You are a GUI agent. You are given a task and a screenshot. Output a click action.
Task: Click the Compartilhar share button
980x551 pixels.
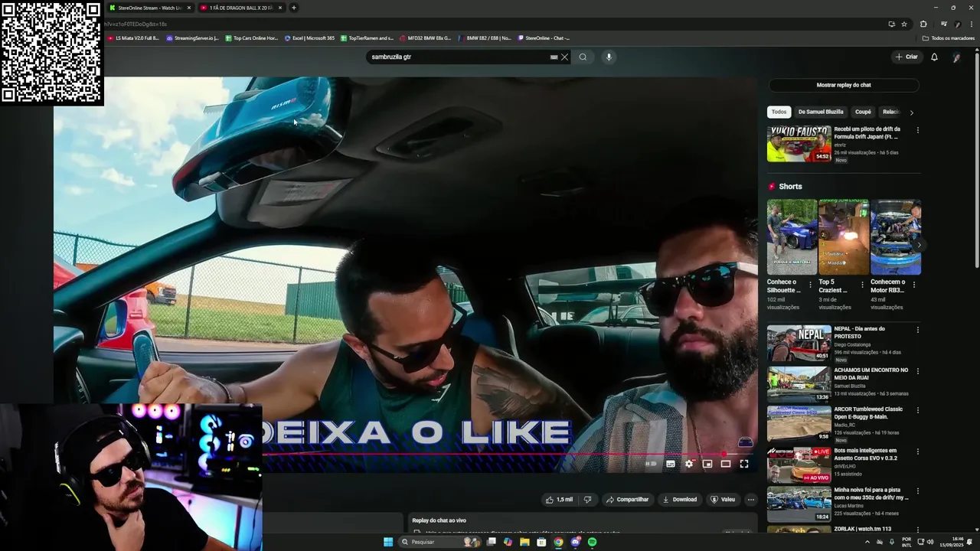tap(627, 500)
